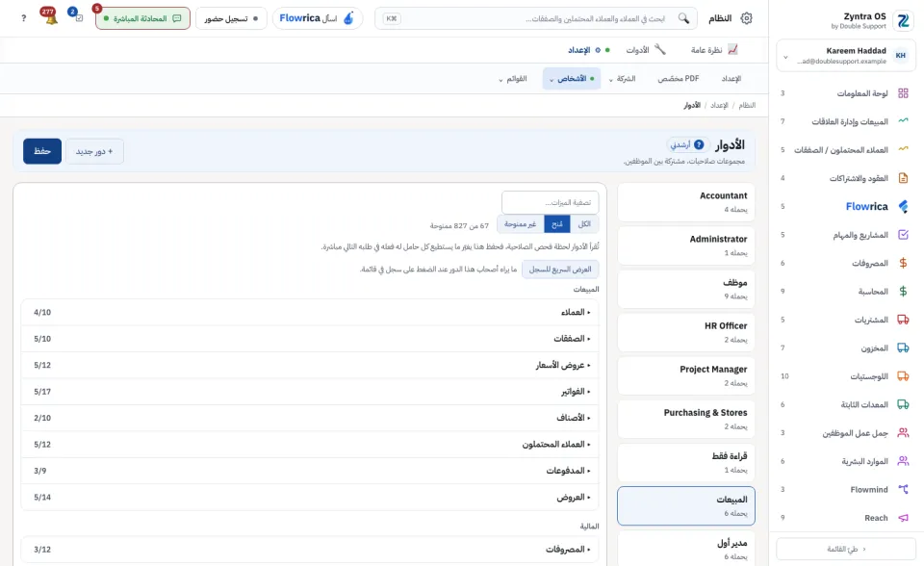Open the PDF مخصص sub-tab

(679, 78)
